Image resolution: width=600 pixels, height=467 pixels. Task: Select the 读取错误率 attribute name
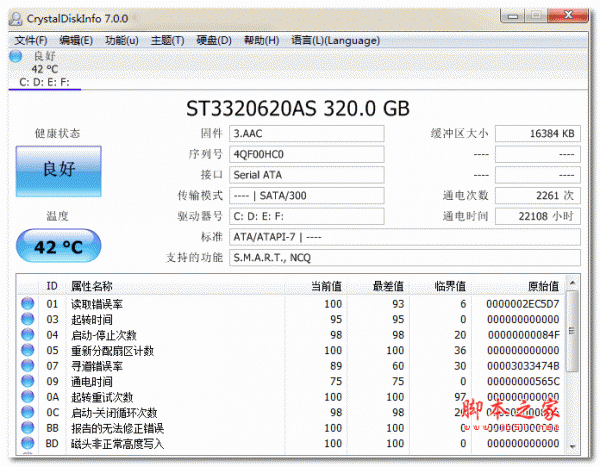pos(97,304)
